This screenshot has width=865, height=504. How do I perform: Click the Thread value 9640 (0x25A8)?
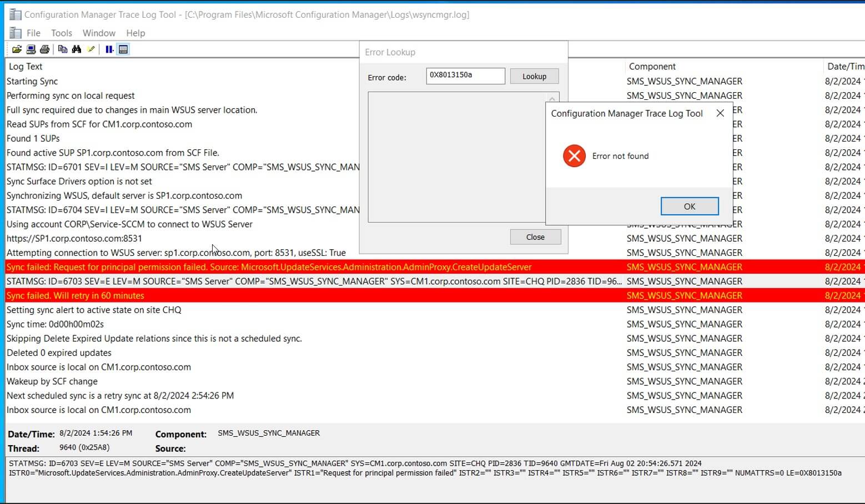[x=84, y=447]
